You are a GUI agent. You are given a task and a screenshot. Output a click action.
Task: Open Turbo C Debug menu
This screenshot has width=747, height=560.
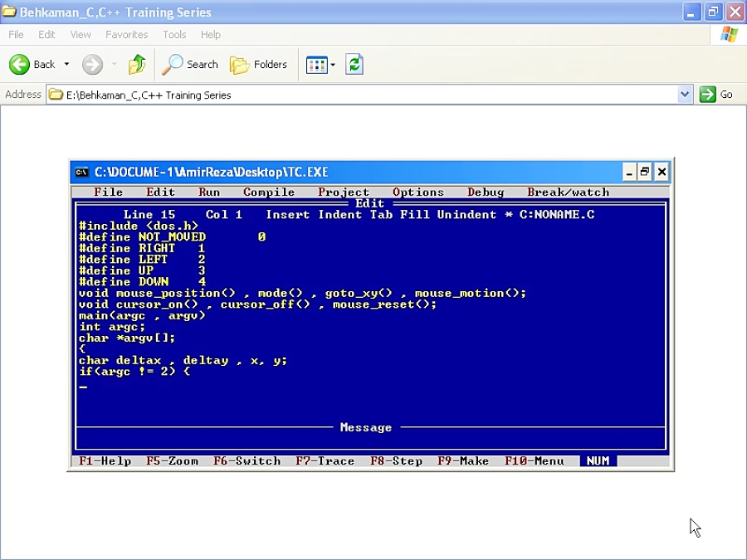coord(486,192)
